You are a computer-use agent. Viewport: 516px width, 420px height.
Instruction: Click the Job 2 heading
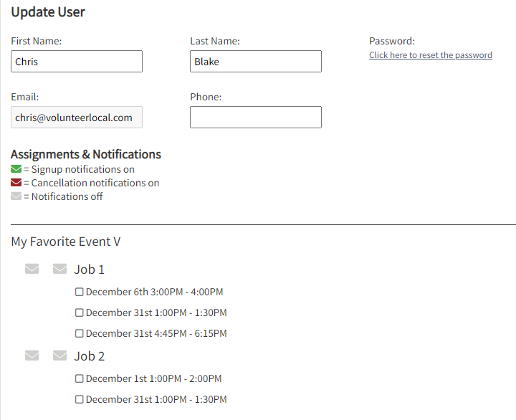click(x=89, y=356)
